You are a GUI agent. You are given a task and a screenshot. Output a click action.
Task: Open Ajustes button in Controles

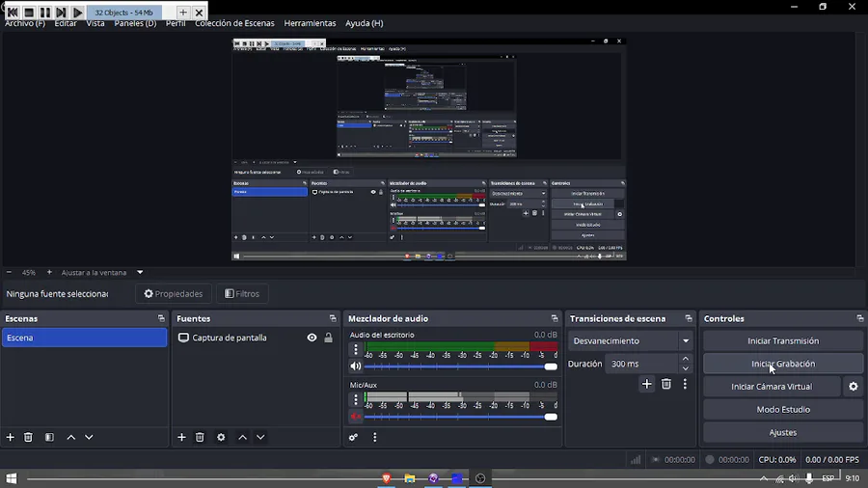click(x=783, y=432)
